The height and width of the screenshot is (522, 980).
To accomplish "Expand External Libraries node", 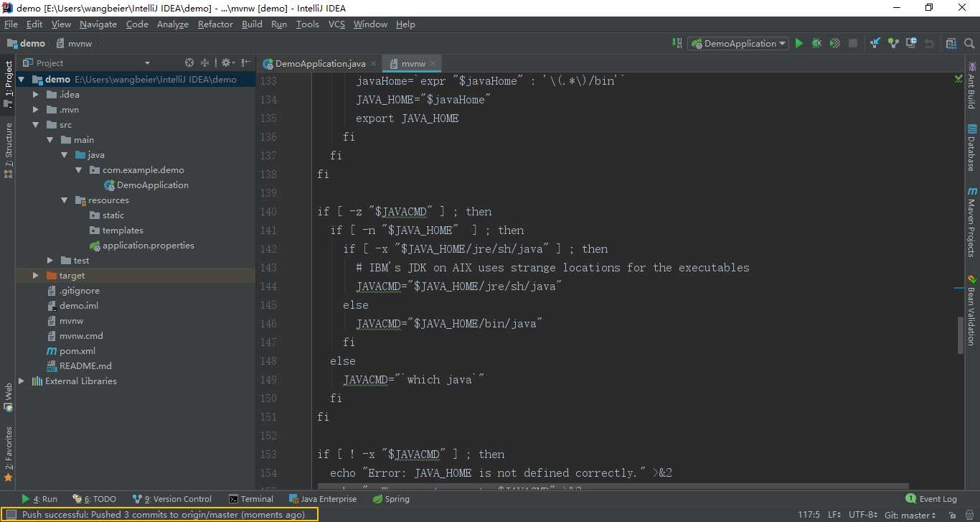I will (21, 381).
